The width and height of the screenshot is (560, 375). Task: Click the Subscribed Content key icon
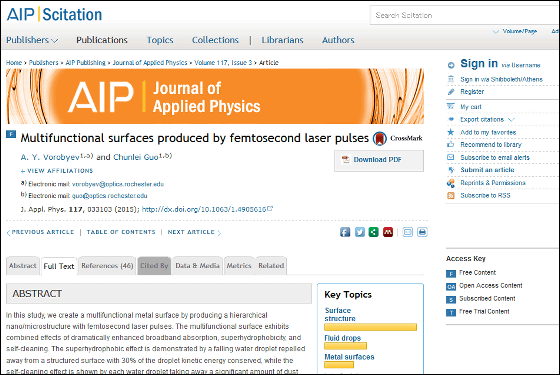pos(451,300)
